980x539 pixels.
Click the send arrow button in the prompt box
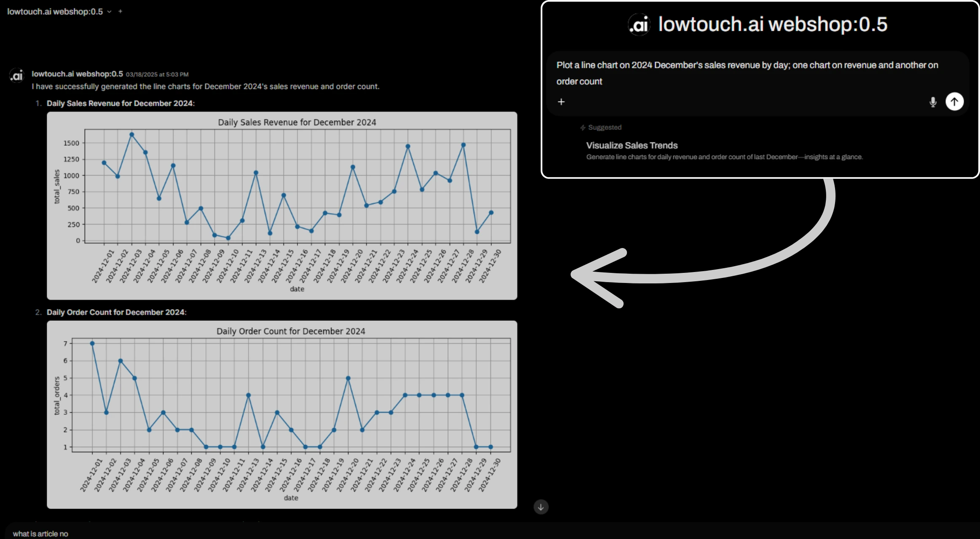pos(954,101)
